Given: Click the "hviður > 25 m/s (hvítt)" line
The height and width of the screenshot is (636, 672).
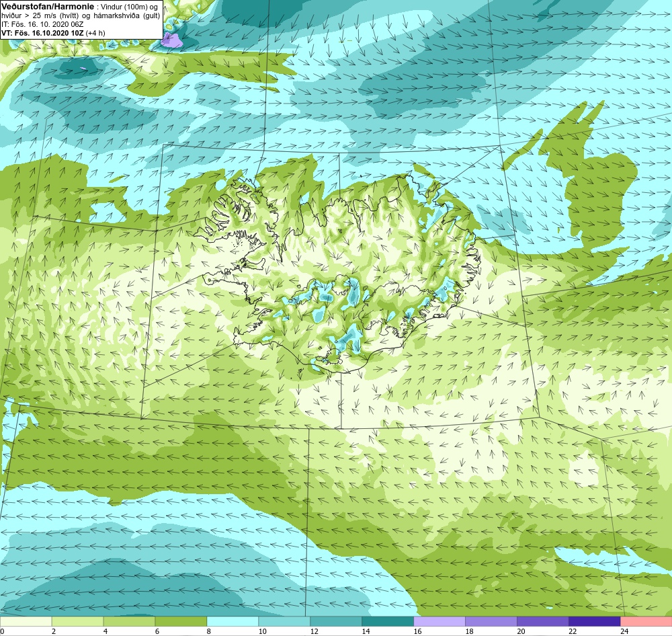Looking at the screenshot, I should point(40,16).
